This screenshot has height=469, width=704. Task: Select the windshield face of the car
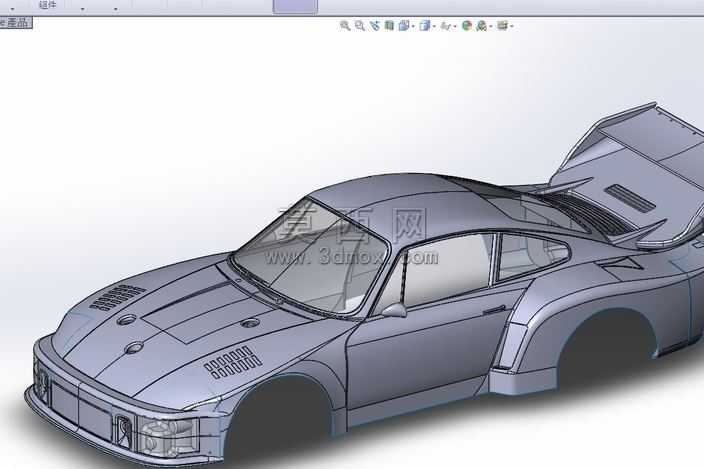[x=310, y=260]
